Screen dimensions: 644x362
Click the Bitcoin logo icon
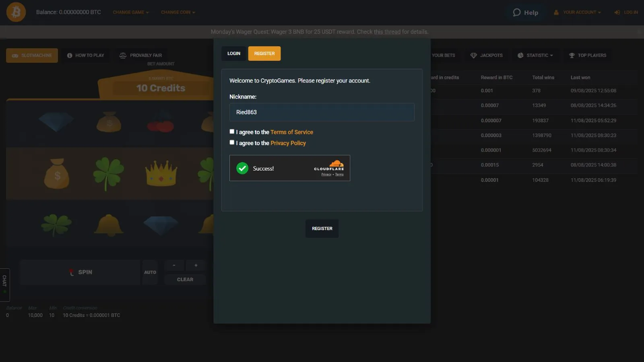[x=16, y=12]
